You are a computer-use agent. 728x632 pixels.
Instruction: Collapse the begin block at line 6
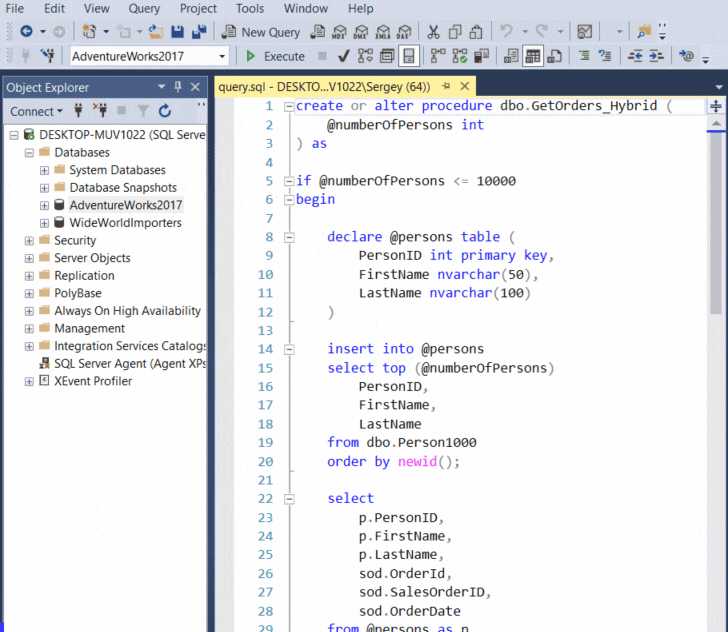click(289, 200)
